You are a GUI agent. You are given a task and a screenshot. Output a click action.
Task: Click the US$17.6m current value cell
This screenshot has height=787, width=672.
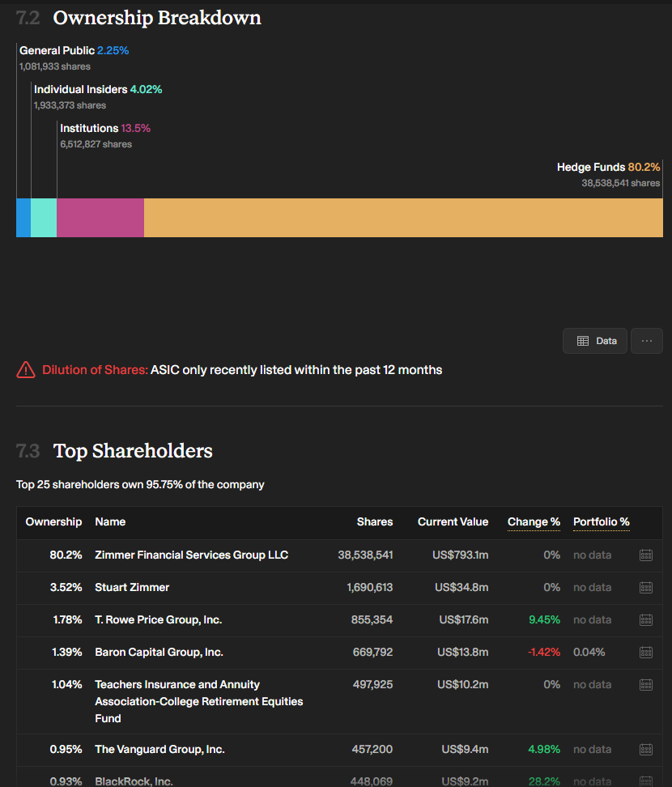tap(464, 620)
